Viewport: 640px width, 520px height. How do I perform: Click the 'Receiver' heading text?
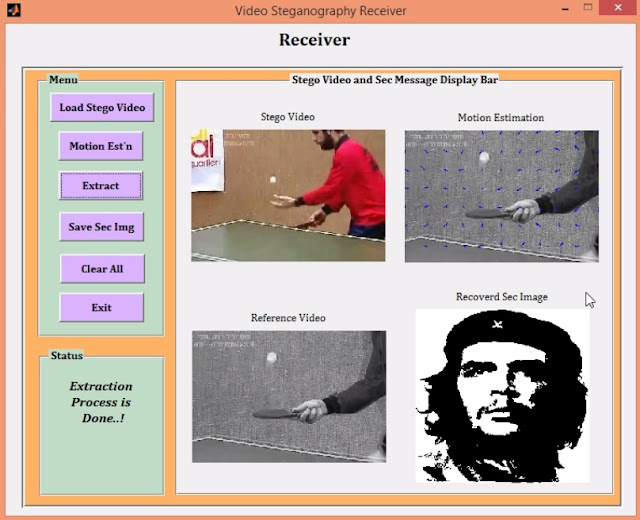pos(314,40)
